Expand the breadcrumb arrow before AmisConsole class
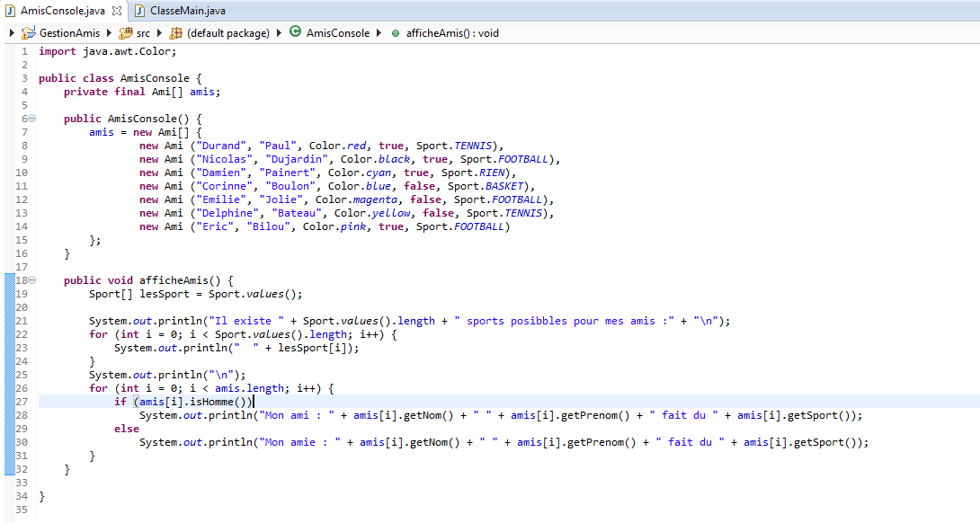Image resolution: width=980 pixels, height=523 pixels. (279, 33)
